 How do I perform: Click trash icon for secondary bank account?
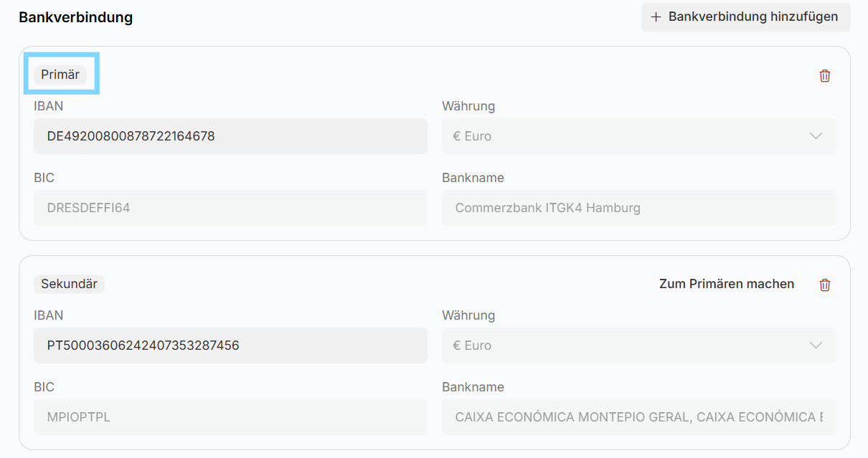(x=824, y=285)
